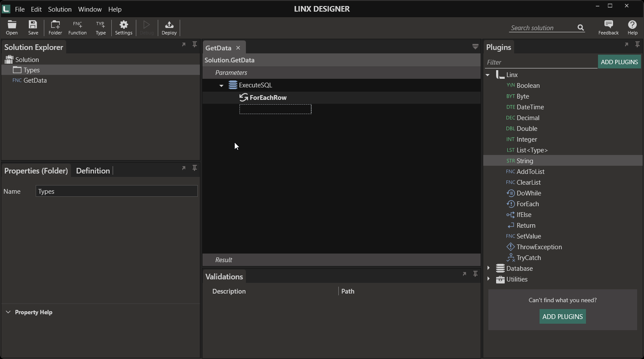Switch to the Properties (Folder) tab

coord(36,171)
